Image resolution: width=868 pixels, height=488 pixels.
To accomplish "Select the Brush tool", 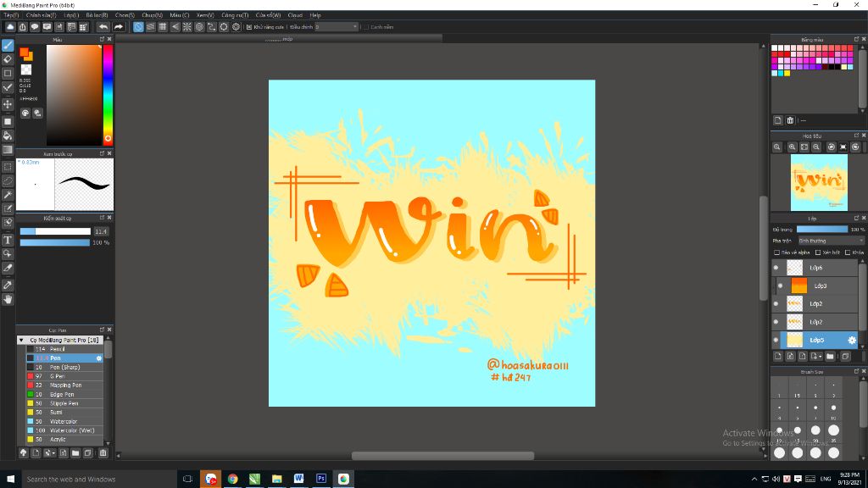I will (8, 46).
